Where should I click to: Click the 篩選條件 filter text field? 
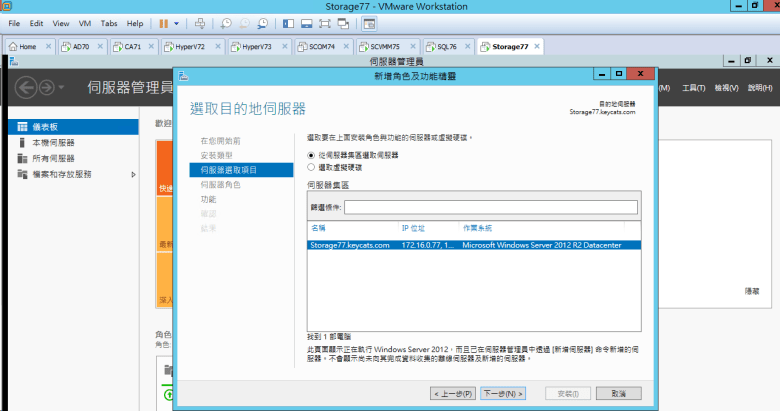tap(490, 207)
